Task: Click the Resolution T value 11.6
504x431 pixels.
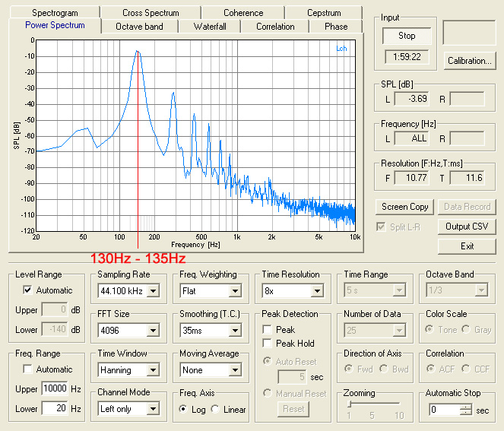Action: 467,178
